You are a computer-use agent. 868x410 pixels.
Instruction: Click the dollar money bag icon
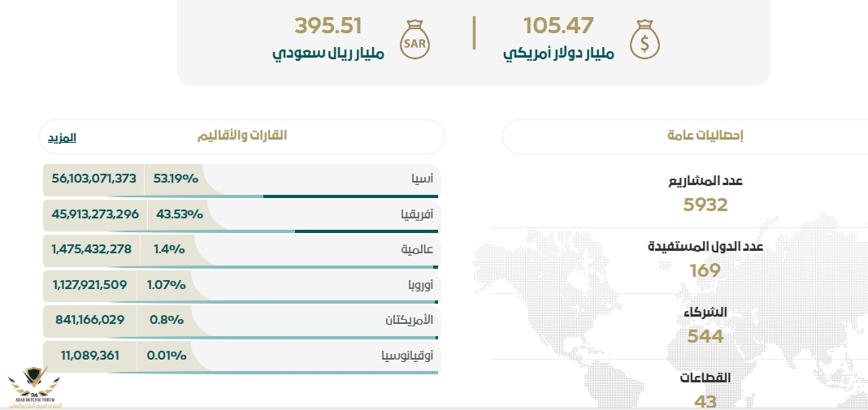coord(645,40)
